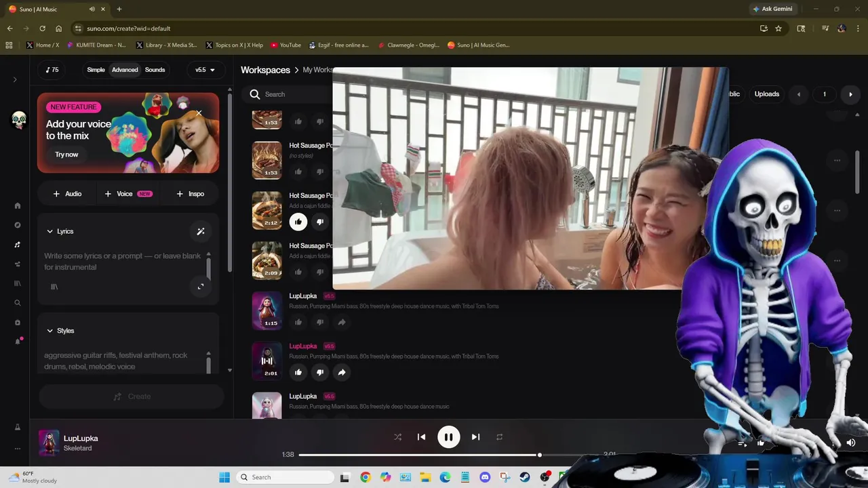Image resolution: width=868 pixels, height=488 pixels.
Task: Open the Library icon in left sidebar
Action: point(18,283)
